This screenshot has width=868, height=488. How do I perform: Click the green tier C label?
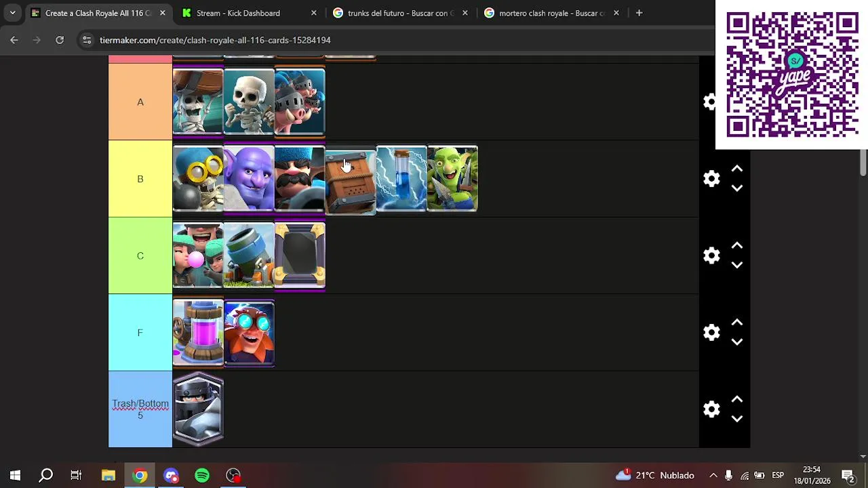click(140, 256)
